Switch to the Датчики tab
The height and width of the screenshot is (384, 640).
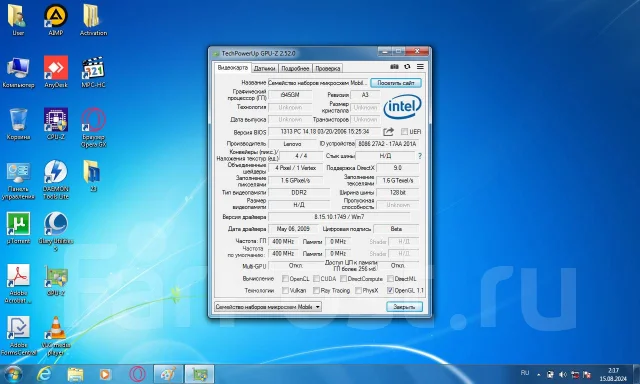pyautogui.click(x=264, y=69)
